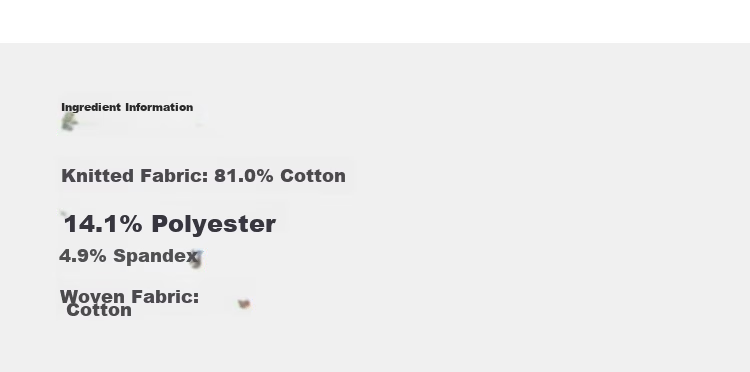Click the 81.0% value
The image size is (750, 372).
(x=243, y=175)
